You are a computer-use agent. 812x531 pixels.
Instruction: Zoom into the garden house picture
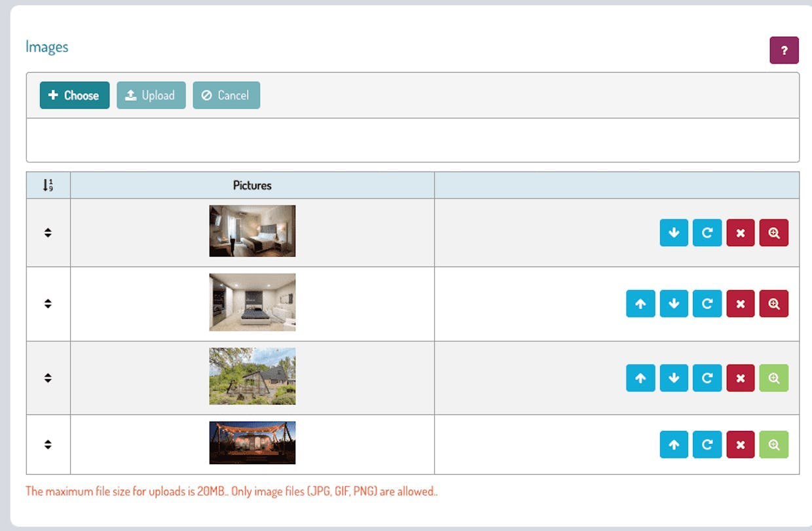pos(774,378)
